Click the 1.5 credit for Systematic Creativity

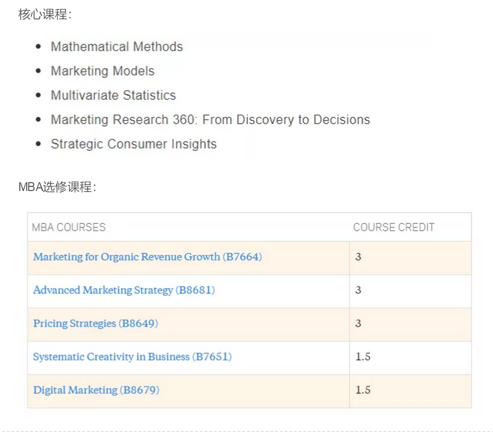363,357
